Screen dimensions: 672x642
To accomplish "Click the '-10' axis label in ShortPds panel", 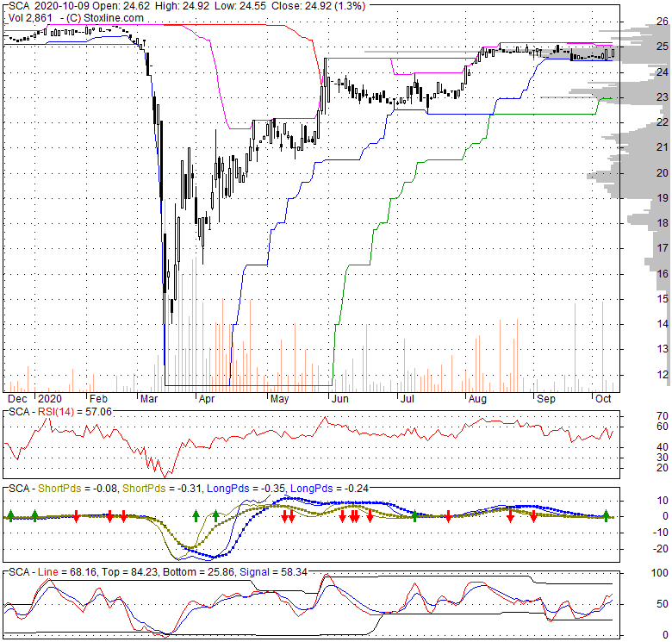I will pyautogui.click(x=661, y=533).
